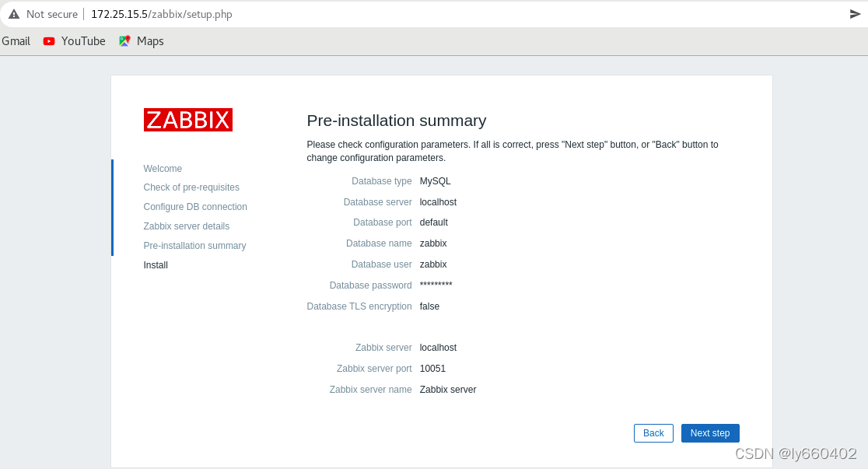Select Configure DB connection step
This screenshot has width=868, height=469.
[x=195, y=207]
